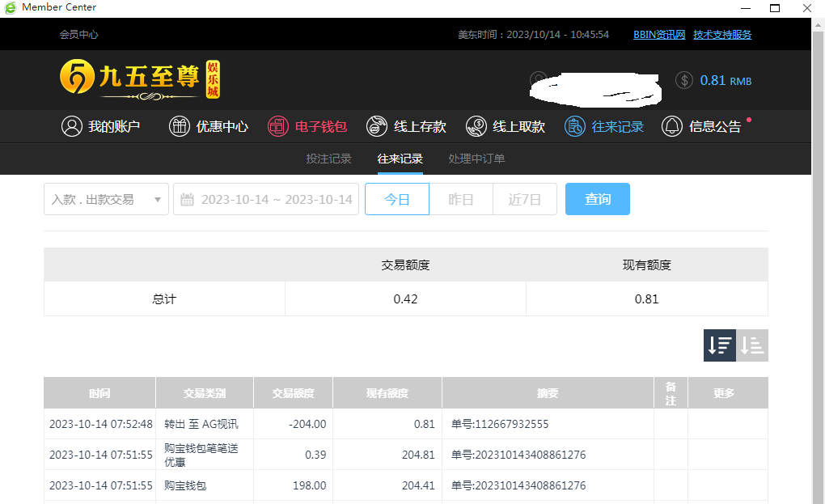Open 线上取款 menu
The height and width of the screenshot is (504, 825).
(505, 126)
